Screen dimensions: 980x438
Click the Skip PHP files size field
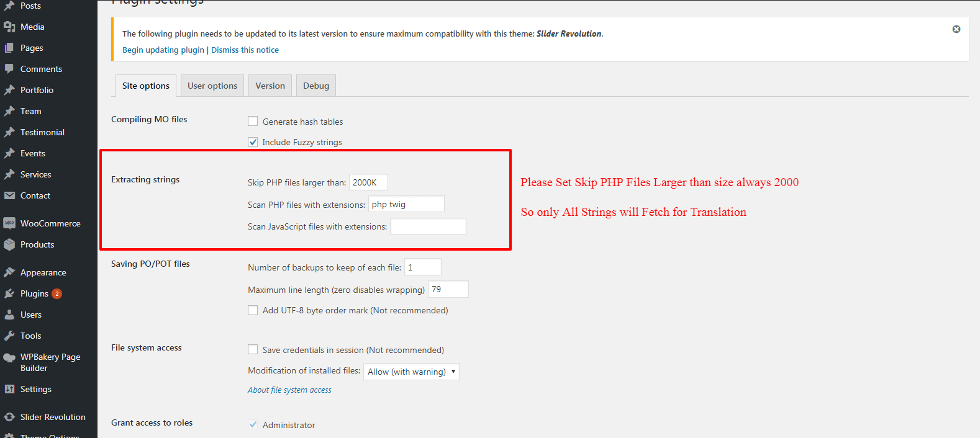coord(368,182)
